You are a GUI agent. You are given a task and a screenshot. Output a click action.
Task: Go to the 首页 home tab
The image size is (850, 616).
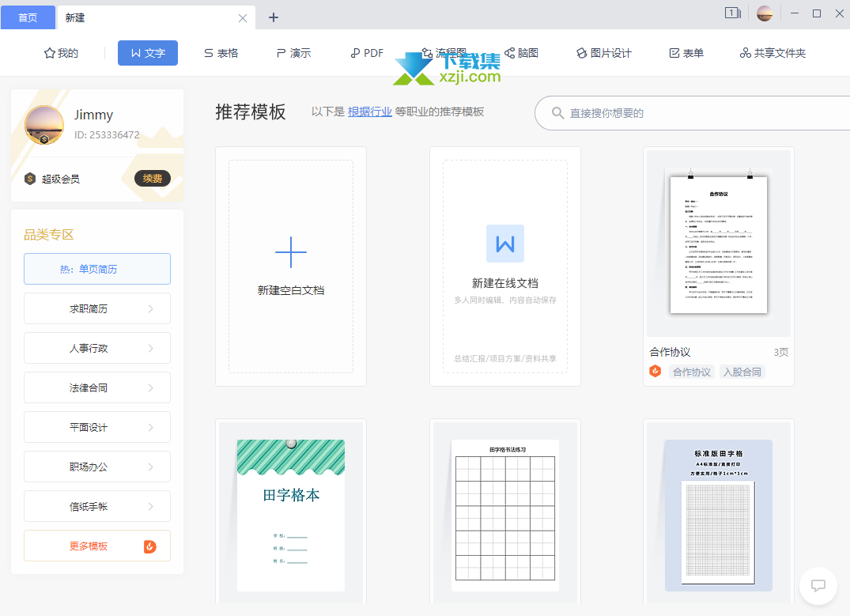click(28, 17)
